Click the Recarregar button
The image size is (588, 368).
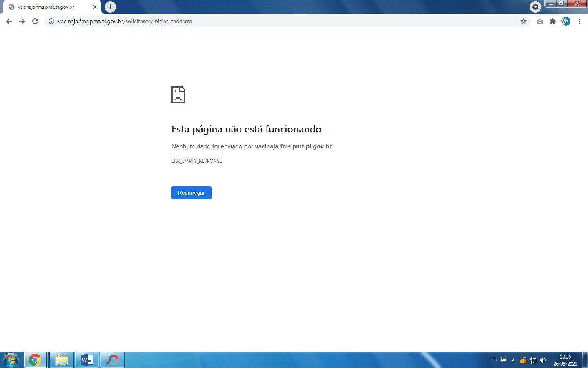[191, 193]
